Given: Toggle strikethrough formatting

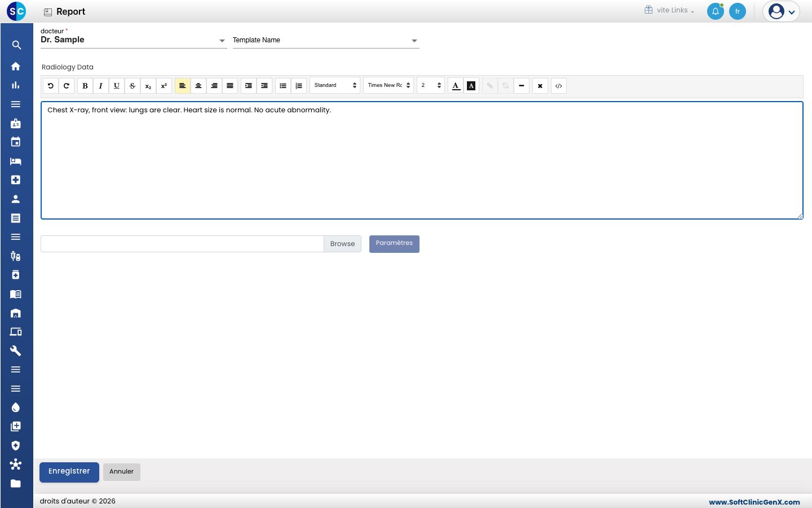Looking at the screenshot, I should pyautogui.click(x=133, y=86).
